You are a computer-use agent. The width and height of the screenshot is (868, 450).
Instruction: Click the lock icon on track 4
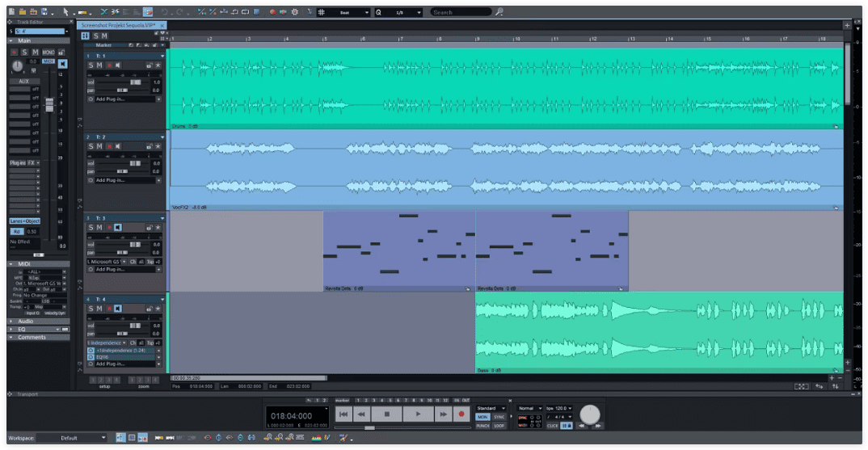[x=149, y=309]
